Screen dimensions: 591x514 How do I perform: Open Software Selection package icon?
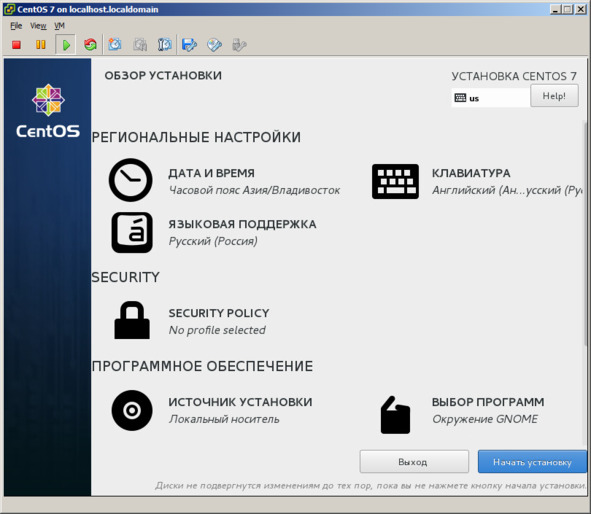tap(395, 415)
